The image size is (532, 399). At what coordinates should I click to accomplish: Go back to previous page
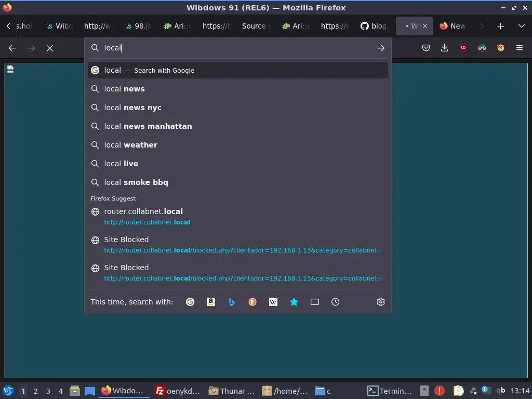(x=12, y=48)
